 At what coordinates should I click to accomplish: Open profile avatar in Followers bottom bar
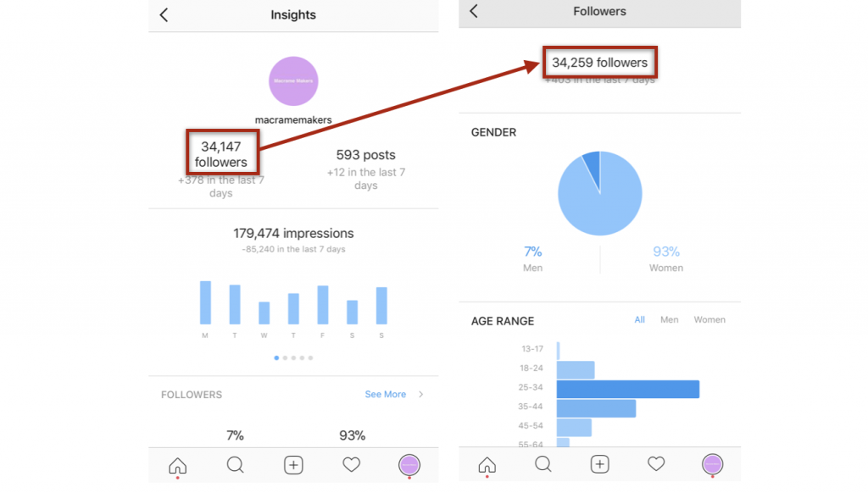tap(712, 463)
